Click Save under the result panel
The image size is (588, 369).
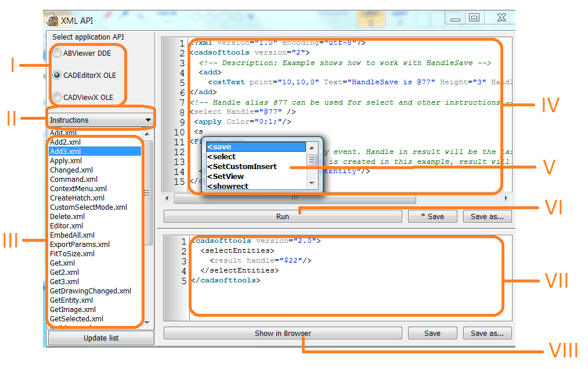click(432, 334)
